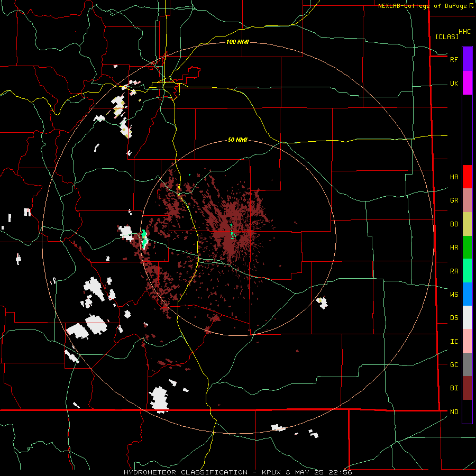Click the RA light-green legend swatch
The image size is (476, 476).
pyautogui.click(x=467, y=270)
